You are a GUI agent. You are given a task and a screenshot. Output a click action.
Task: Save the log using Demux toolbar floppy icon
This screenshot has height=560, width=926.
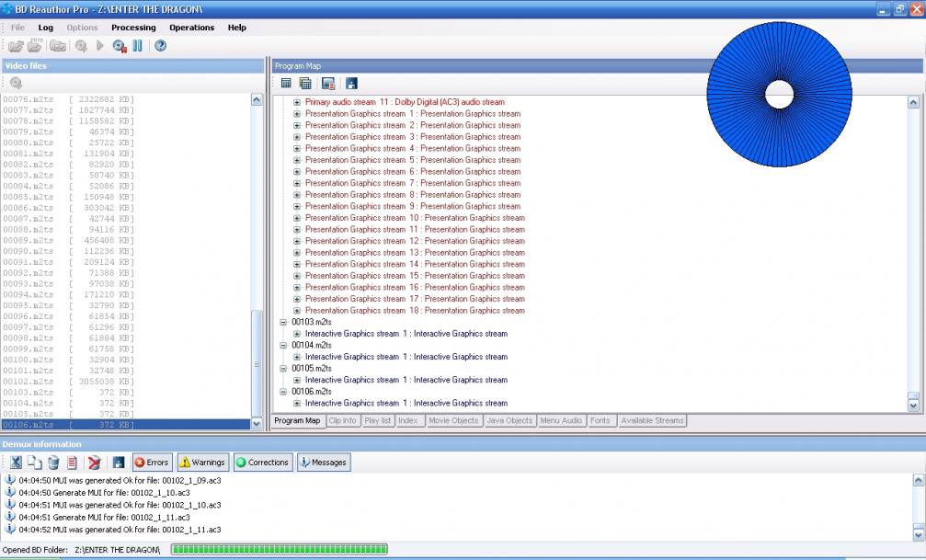(119, 463)
